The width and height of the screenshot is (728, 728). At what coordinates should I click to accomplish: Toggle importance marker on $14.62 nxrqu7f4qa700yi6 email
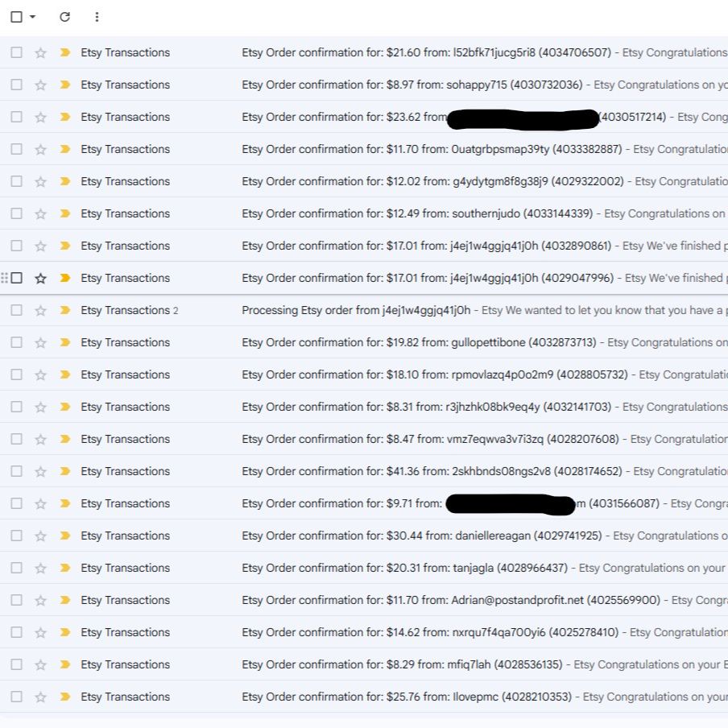[x=65, y=632]
